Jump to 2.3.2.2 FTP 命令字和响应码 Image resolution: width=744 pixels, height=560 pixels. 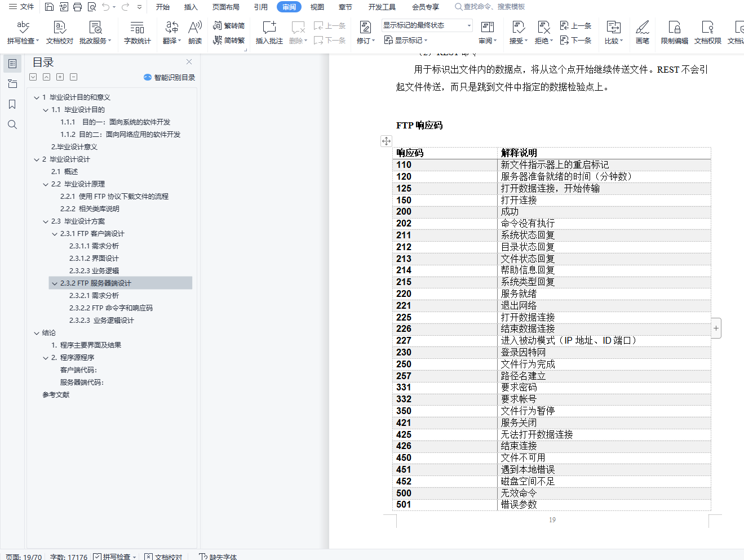[x=111, y=308]
